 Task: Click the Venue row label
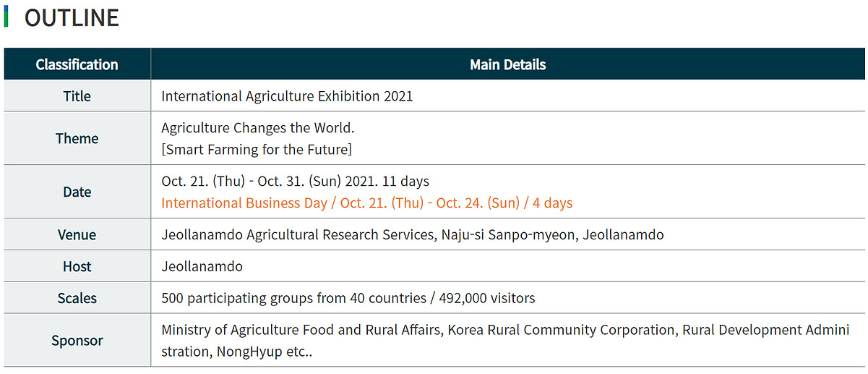point(77,234)
